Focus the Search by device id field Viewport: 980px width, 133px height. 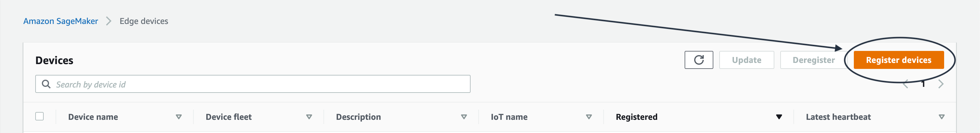[259, 84]
